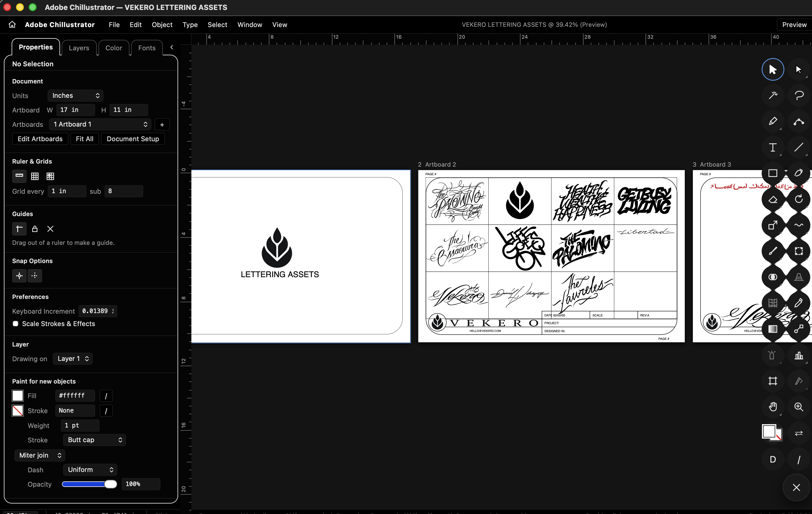Select the Direct Selection tool
The width and height of the screenshot is (812, 514).
tap(798, 69)
